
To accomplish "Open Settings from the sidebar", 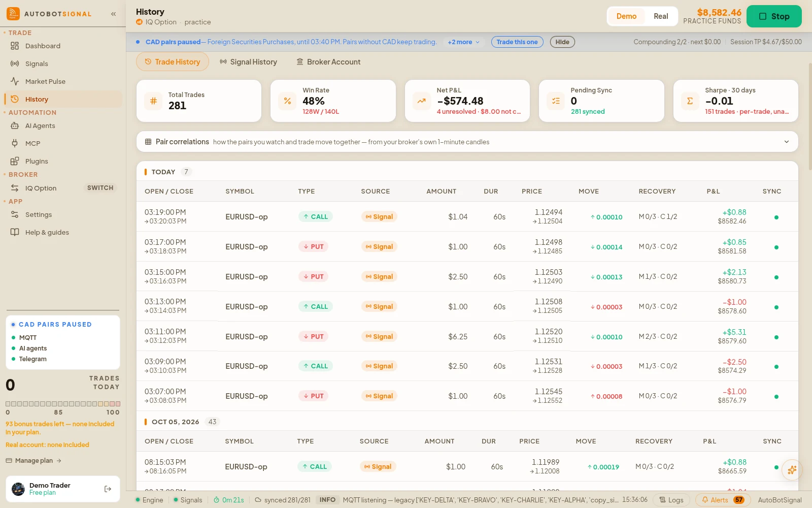I will 63,214.
